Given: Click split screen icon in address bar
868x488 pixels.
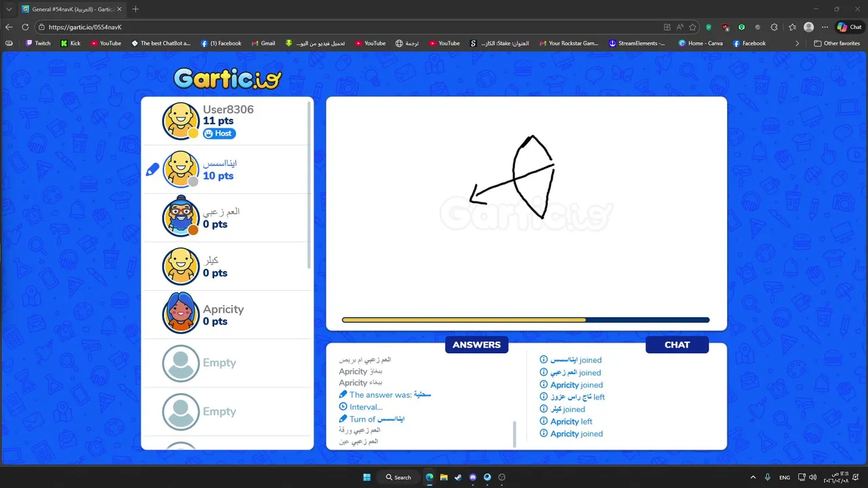Looking at the screenshot, I should (x=667, y=27).
